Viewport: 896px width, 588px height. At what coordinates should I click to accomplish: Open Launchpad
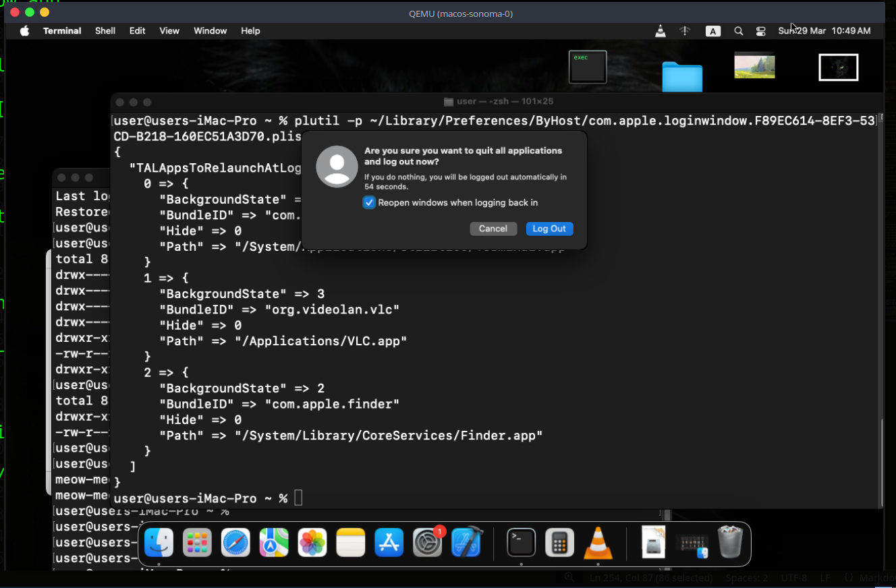pyautogui.click(x=197, y=543)
